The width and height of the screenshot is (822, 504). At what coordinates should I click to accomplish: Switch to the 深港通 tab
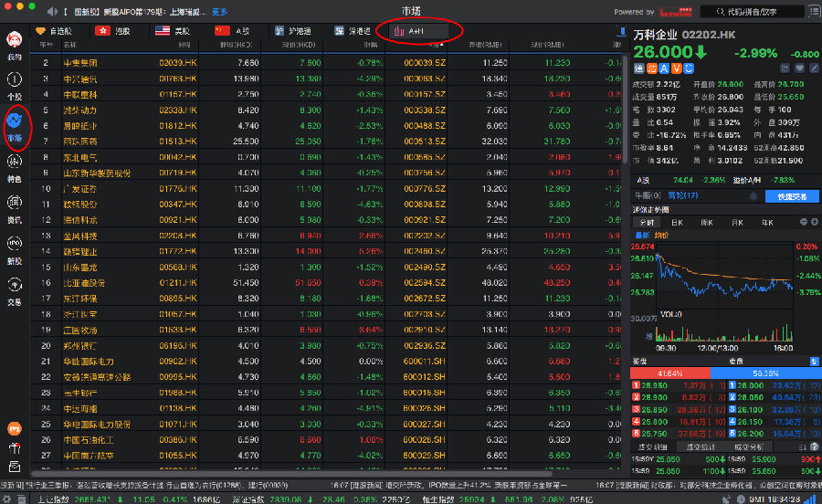tap(353, 31)
